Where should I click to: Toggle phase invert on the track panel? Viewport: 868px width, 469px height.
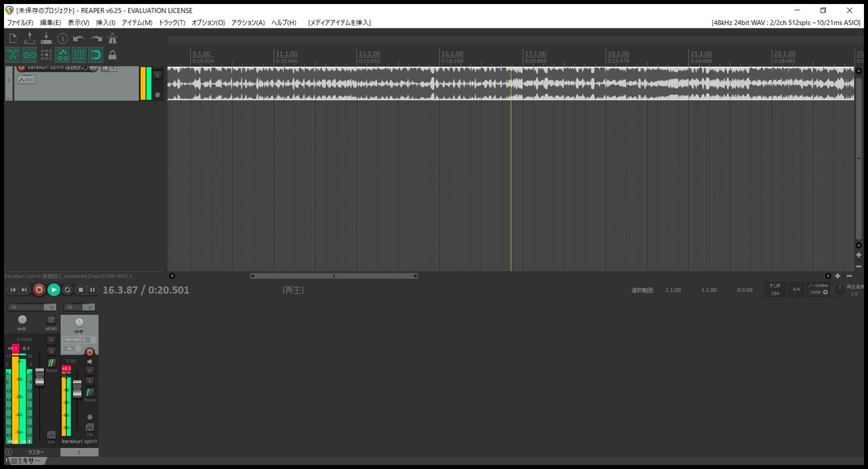click(x=157, y=95)
